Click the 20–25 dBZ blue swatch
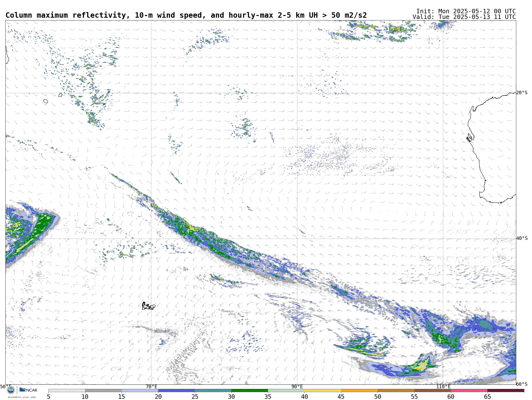This screenshot has width=532, height=400. (176, 391)
